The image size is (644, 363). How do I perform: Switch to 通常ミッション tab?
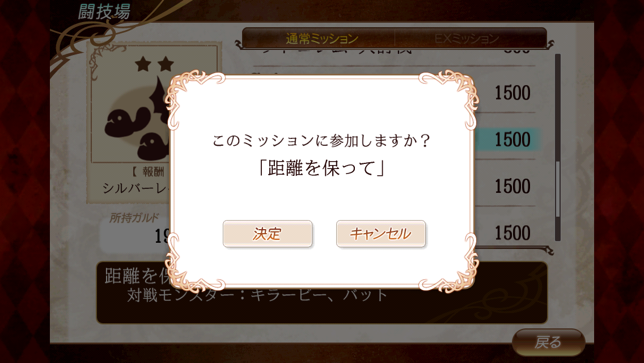coord(321,39)
